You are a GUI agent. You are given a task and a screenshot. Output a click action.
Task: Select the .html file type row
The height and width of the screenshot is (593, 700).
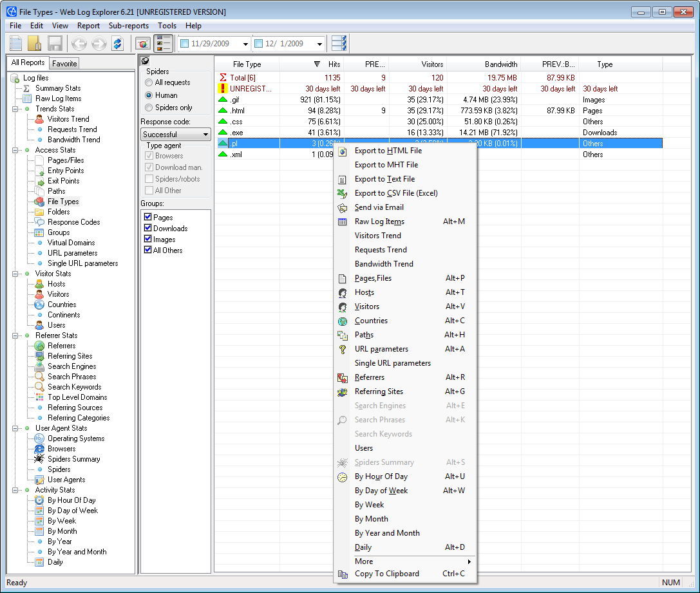pos(439,111)
